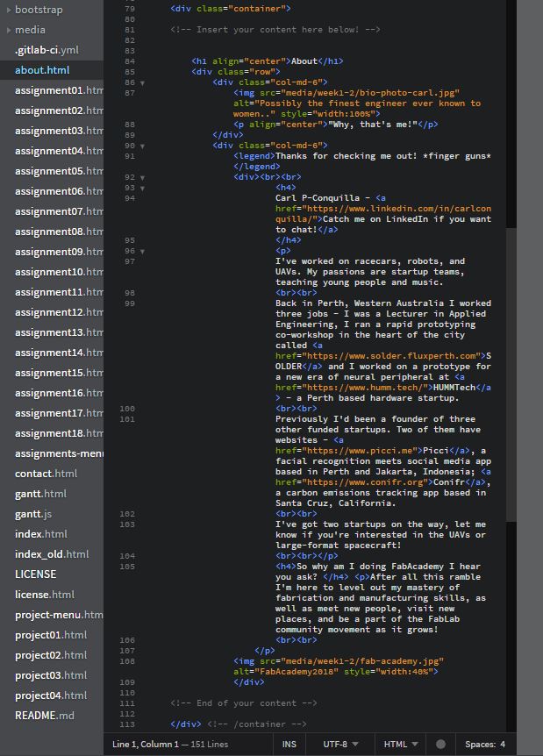This screenshot has width=543, height=756.
Task: Click bio-photo-carl.jpg src text
Action: click(x=370, y=93)
